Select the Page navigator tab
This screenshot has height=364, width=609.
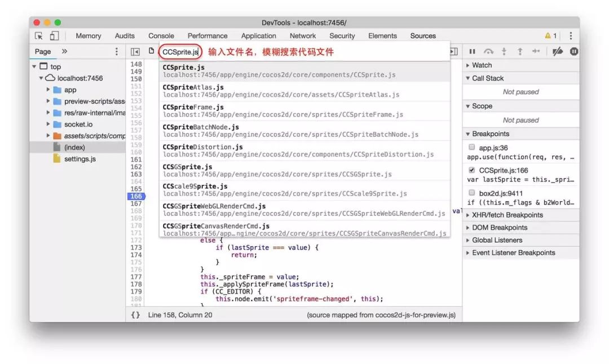tap(43, 51)
